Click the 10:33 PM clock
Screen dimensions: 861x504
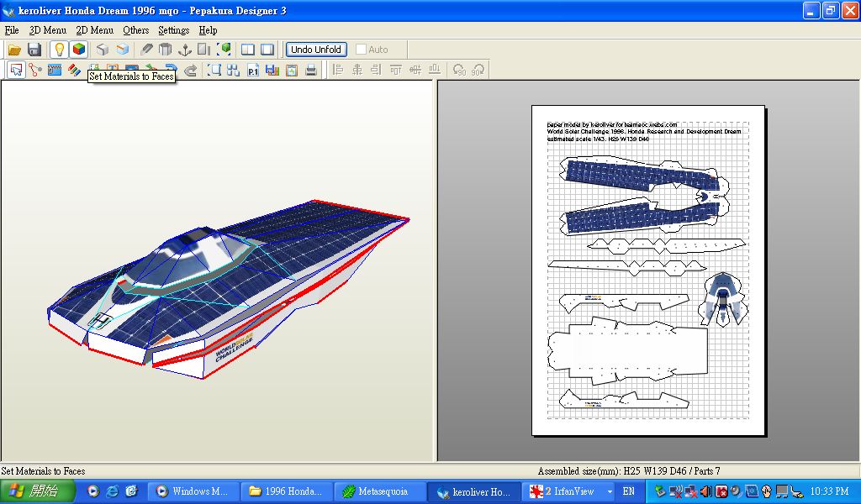830,491
